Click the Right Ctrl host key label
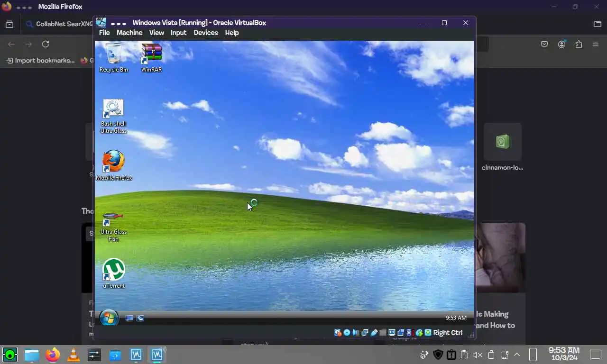The width and height of the screenshot is (607, 364). [x=448, y=333]
